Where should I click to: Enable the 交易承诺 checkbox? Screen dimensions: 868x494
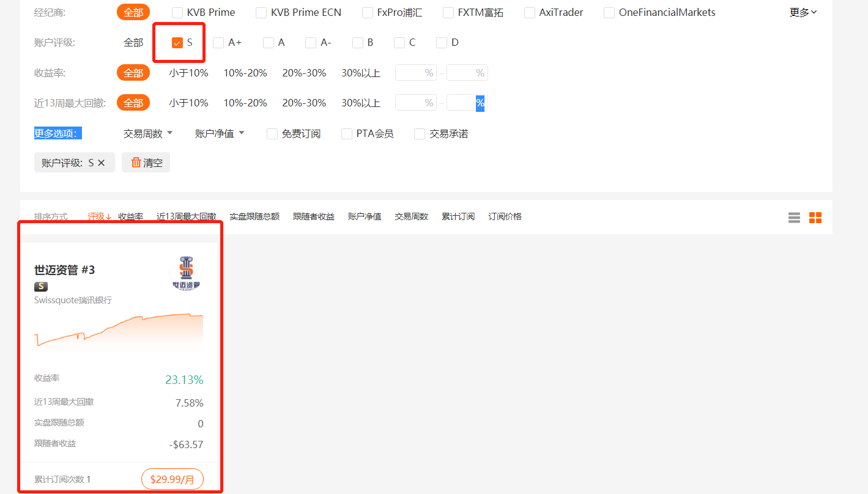[x=420, y=134]
